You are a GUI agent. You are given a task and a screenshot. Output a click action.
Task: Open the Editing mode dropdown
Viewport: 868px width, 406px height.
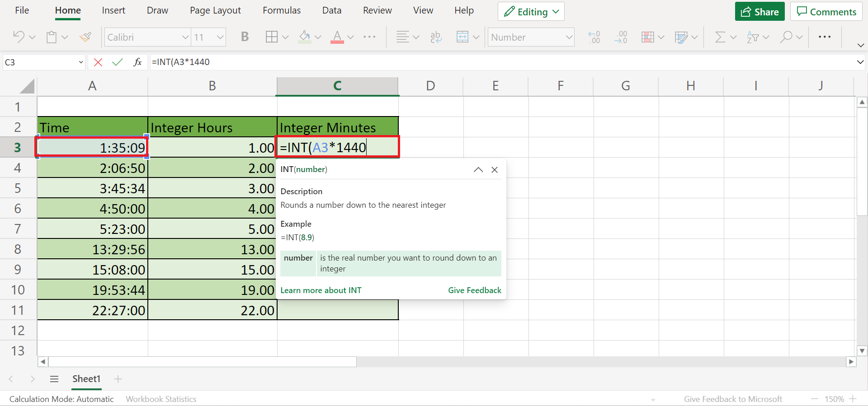coord(531,12)
